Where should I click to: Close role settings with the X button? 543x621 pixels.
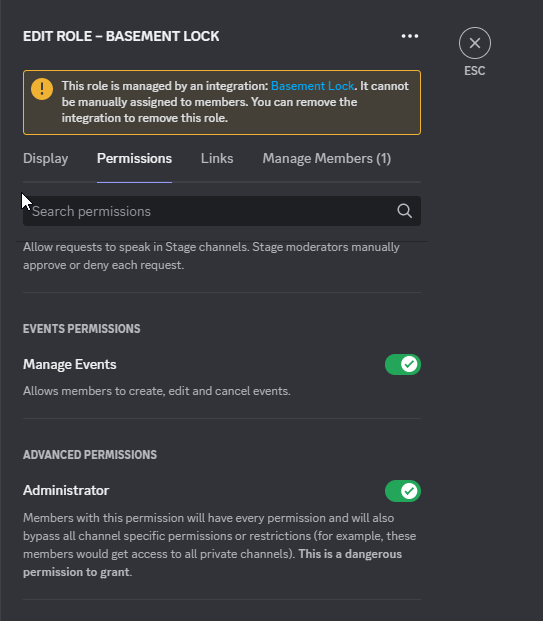pyautogui.click(x=474, y=43)
